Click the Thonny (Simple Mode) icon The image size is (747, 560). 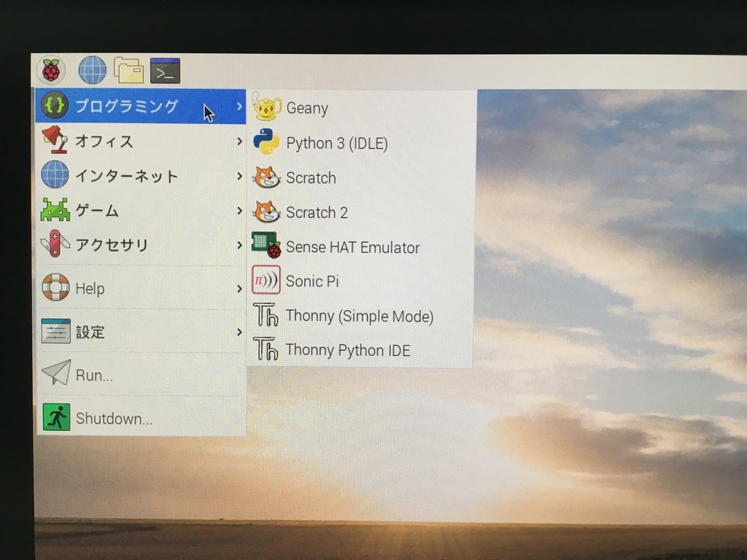[x=266, y=315]
